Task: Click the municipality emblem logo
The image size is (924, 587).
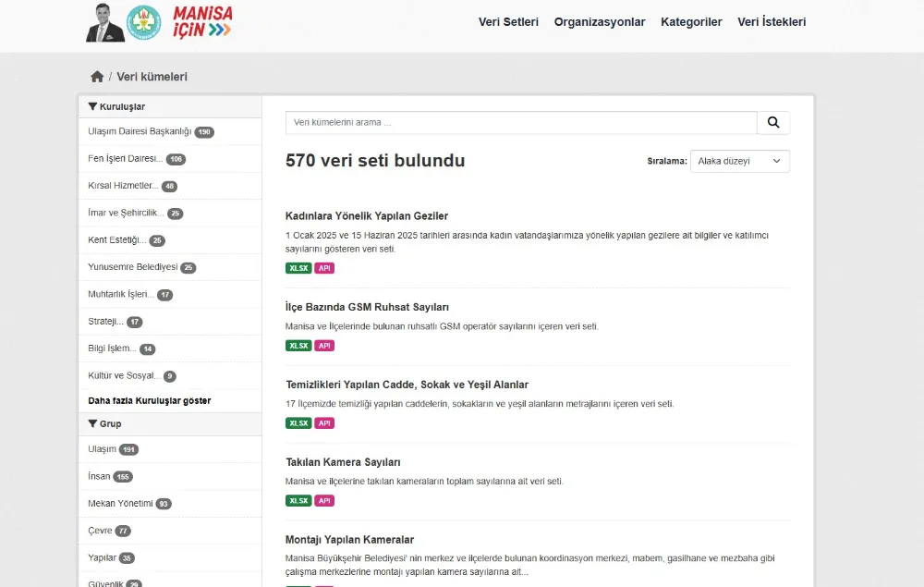Action: pyautogui.click(x=143, y=23)
